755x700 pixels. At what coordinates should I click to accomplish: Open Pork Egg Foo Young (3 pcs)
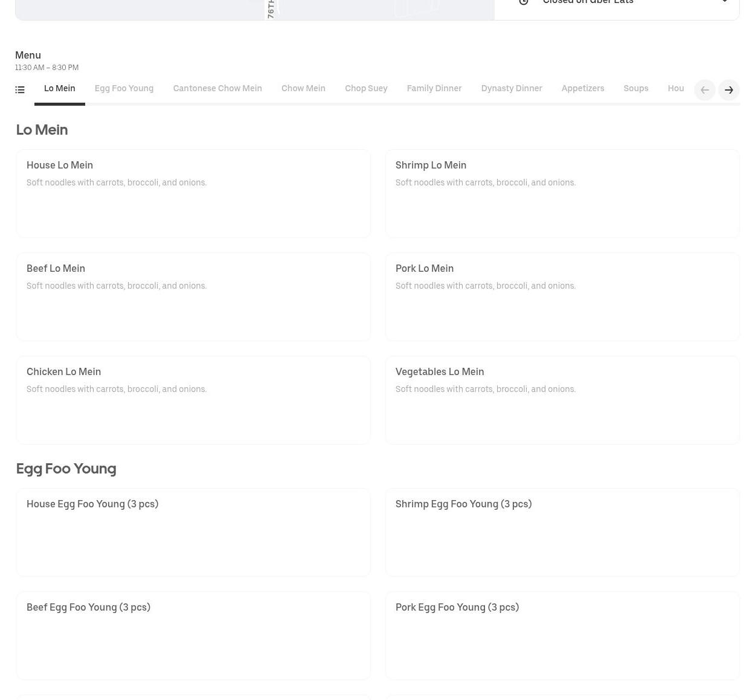(562, 635)
